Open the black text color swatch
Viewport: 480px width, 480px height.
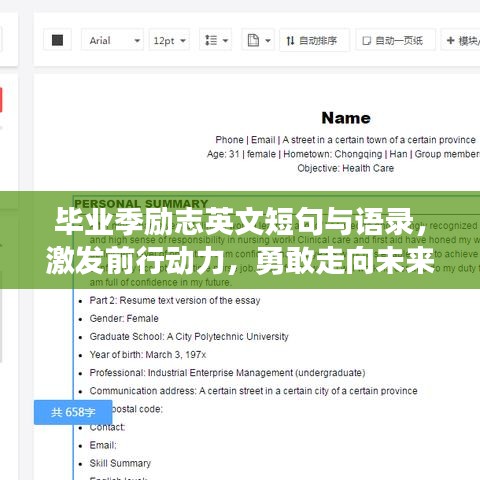pyautogui.click(x=57, y=40)
